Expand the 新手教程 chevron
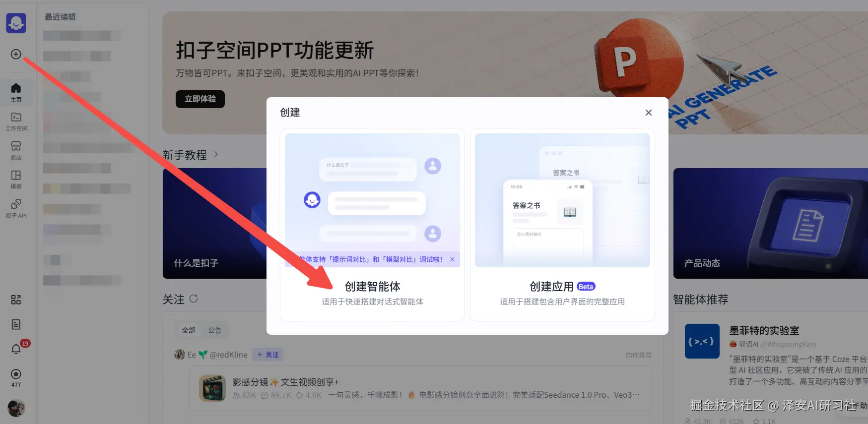 coord(216,155)
